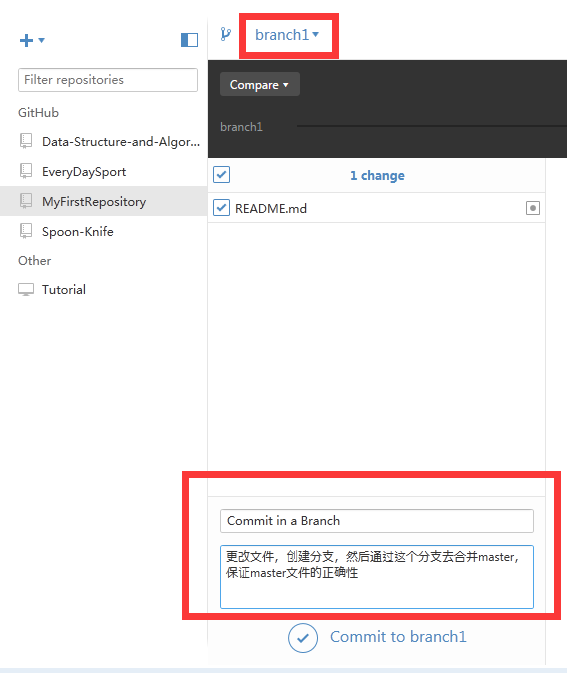Open the Data-Structure-and-Algor... repository
This screenshot has width=567, height=673.
coord(121,142)
